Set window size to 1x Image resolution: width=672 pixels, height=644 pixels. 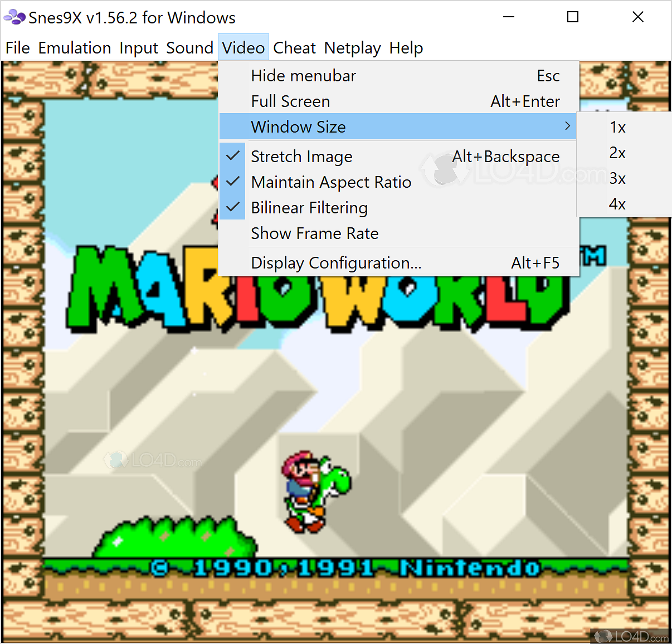(624, 127)
